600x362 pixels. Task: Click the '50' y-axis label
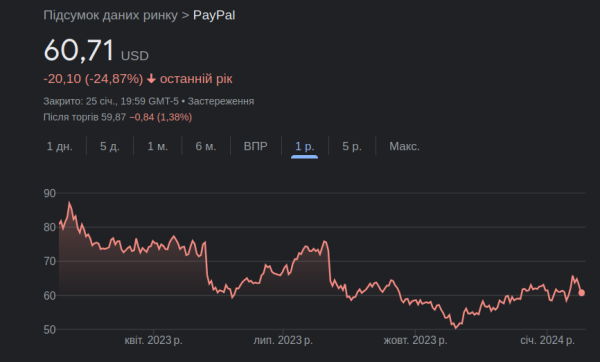pos(50,329)
